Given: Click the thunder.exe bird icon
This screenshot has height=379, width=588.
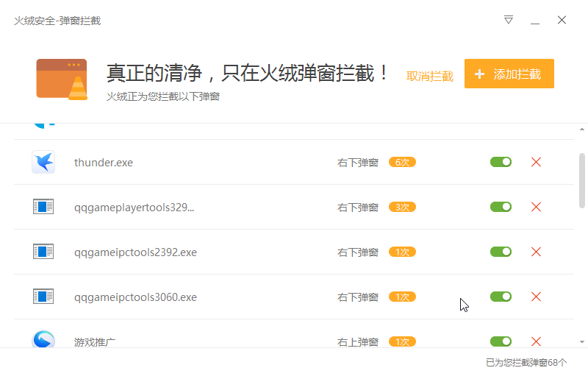Looking at the screenshot, I should coord(43,162).
